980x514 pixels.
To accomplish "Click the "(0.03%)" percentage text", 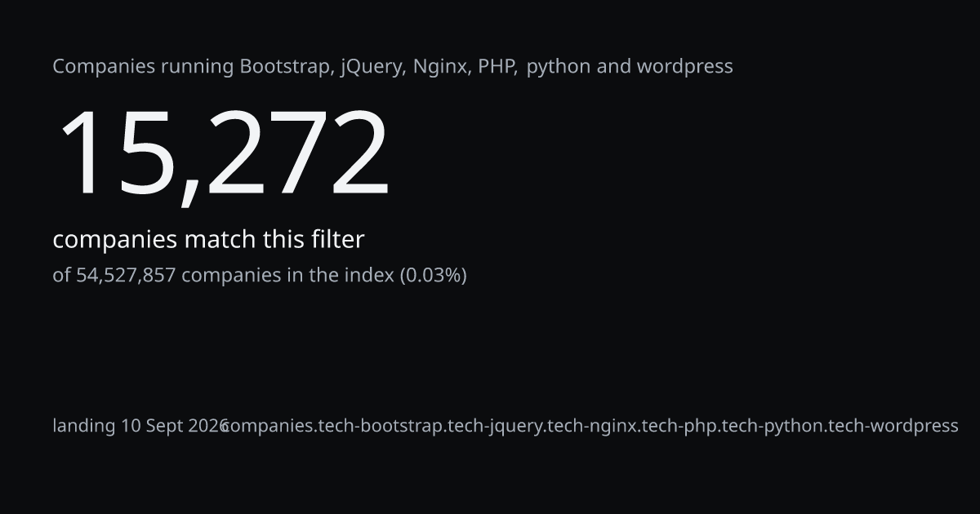I will [433, 275].
